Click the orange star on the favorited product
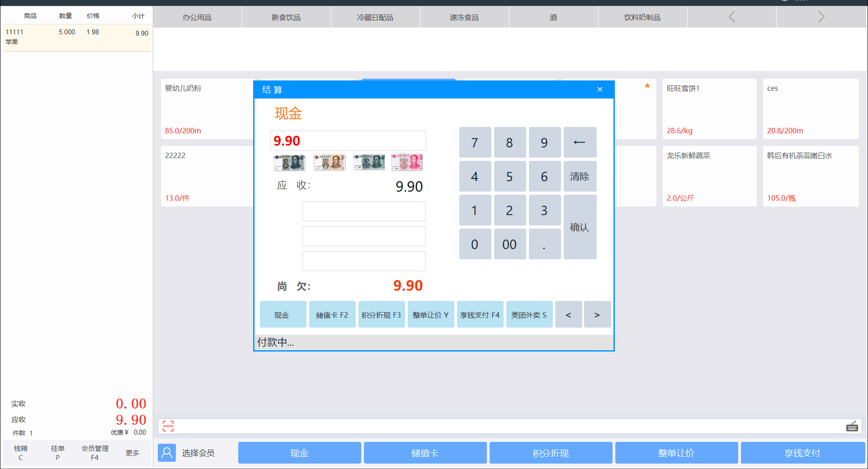This screenshot has height=469, width=868. 647,86
